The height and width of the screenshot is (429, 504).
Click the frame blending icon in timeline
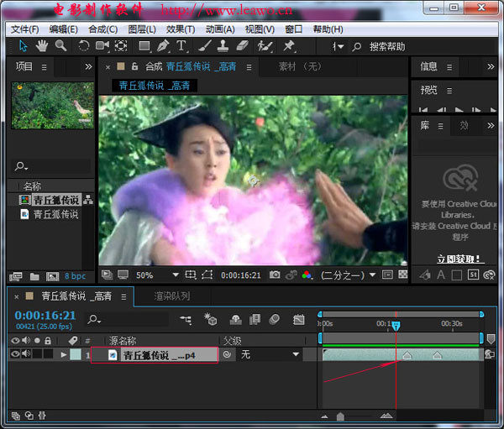click(255, 320)
